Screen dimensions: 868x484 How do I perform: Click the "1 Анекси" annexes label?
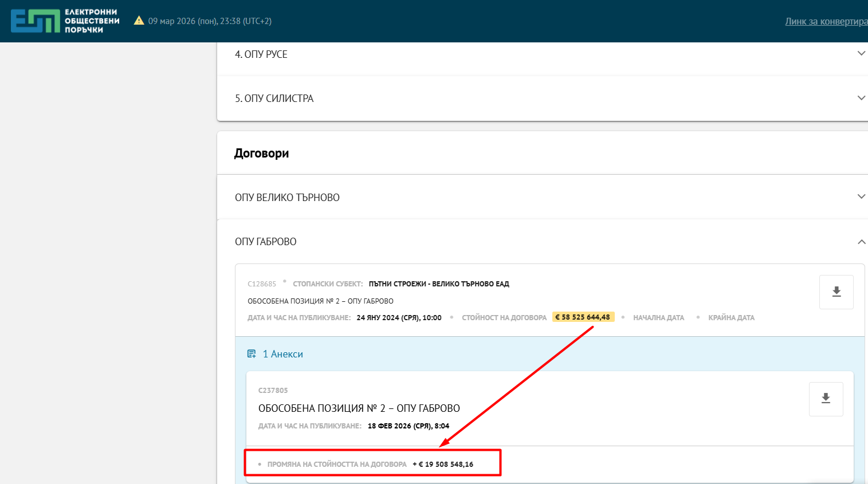pyautogui.click(x=282, y=354)
